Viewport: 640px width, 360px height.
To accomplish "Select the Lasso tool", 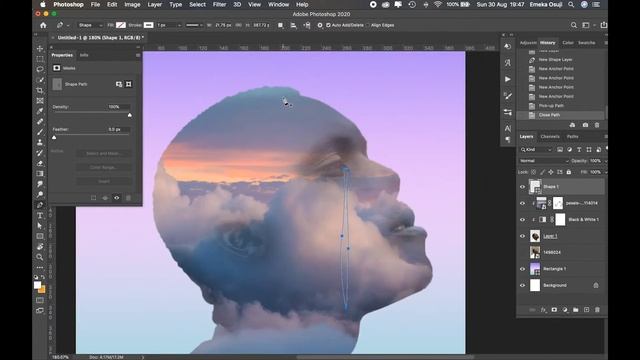I will [40, 69].
